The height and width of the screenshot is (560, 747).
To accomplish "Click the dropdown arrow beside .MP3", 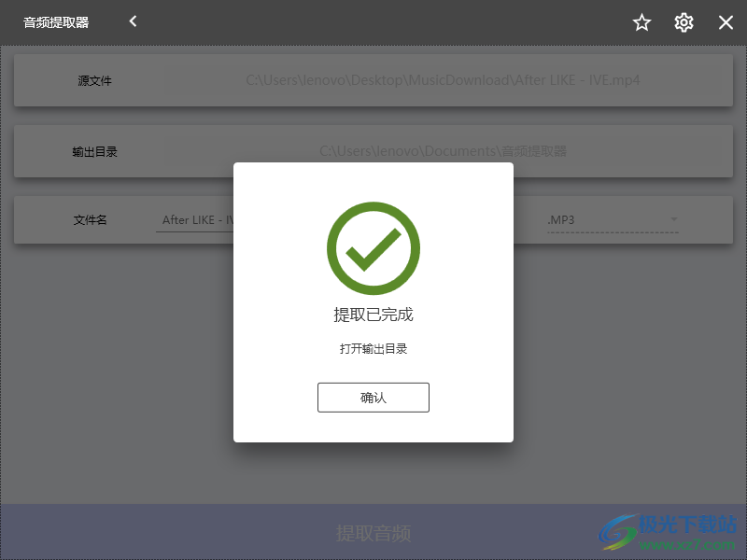I will (673, 219).
